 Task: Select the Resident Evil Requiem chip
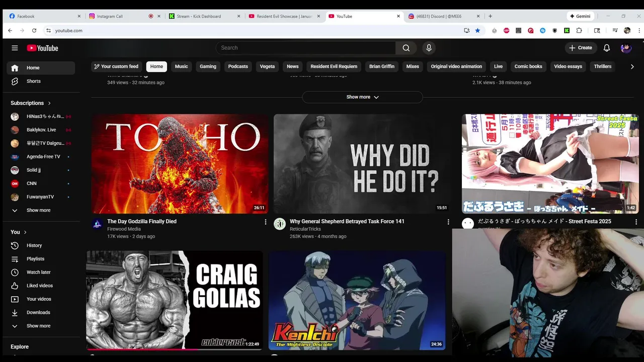click(x=334, y=66)
